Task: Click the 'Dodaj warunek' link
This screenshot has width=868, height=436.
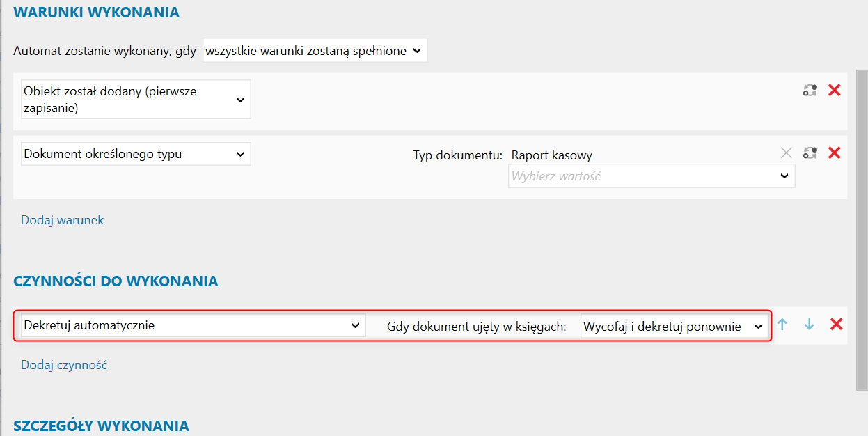Action: point(62,220)
